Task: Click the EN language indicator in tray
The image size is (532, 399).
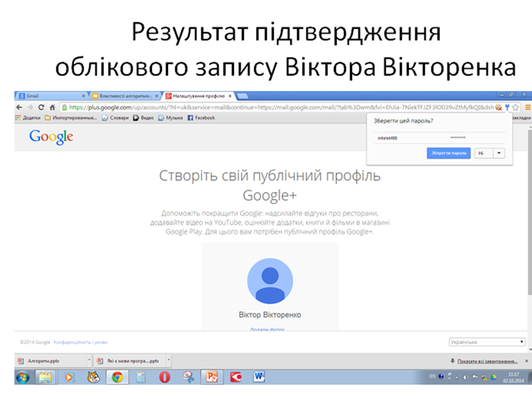Action: tap(433, 377)
